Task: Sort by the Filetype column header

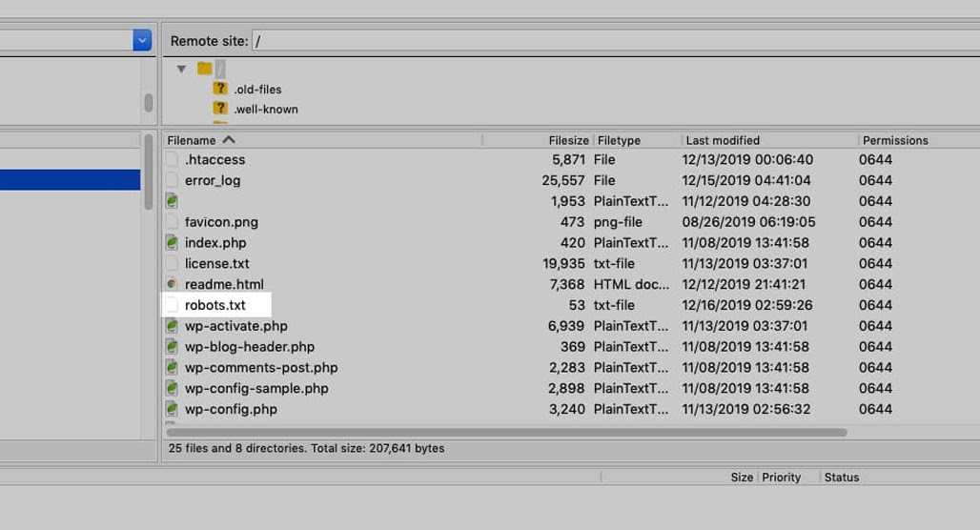Action: [619, 141]
